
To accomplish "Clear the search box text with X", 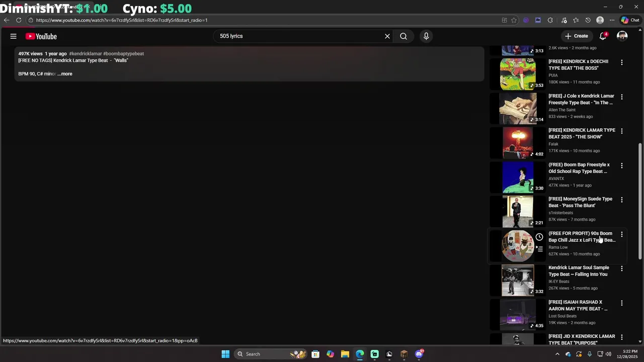I will (387, 36).
